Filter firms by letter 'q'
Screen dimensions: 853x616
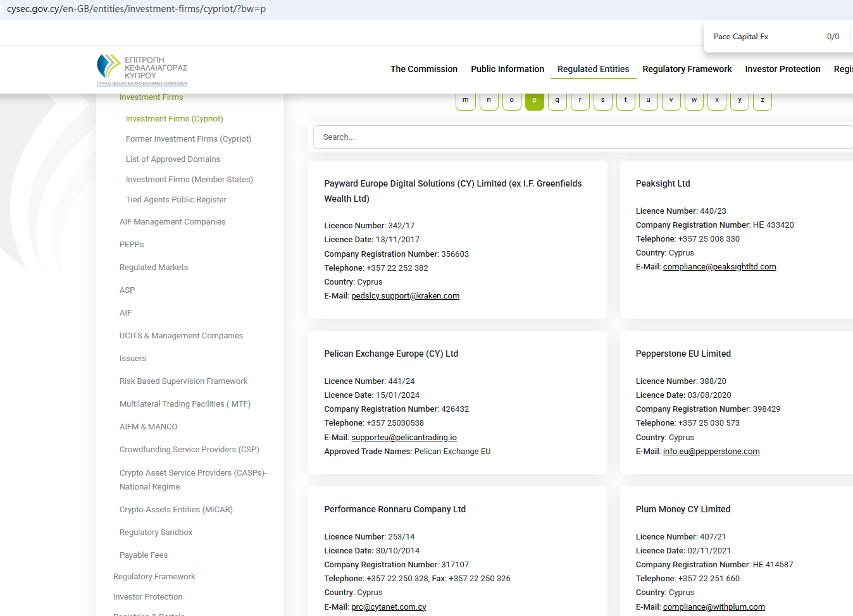pyautogui.click(x=557, y=101)
